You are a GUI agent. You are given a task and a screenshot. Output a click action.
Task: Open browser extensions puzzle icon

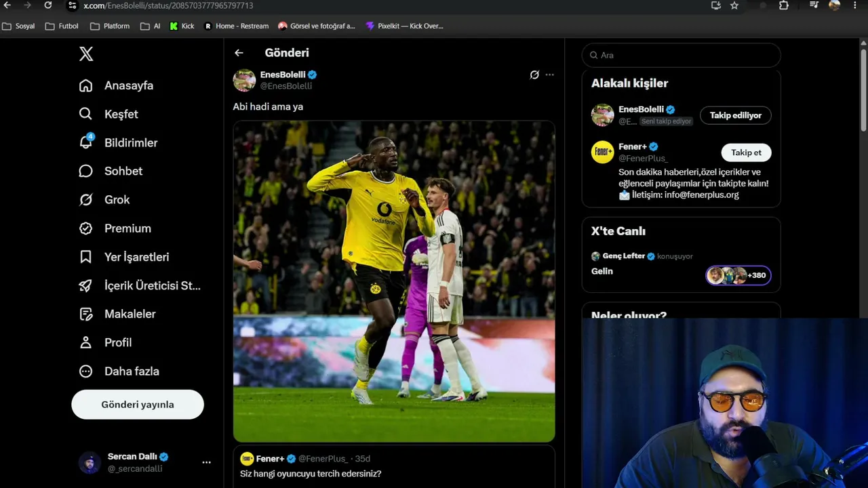[784, 5]
